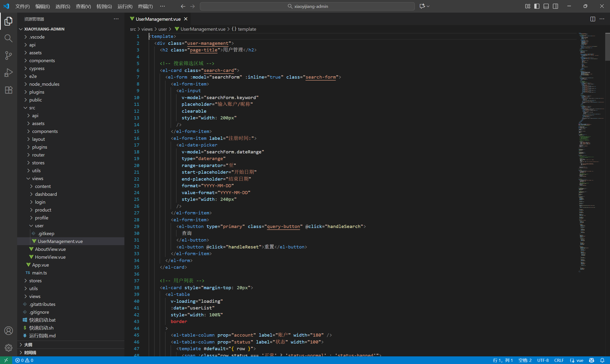Image resolution: width=610 pixels, height=364 pixels.
Task: Open notifications bell in status bar
Action: 602,360
